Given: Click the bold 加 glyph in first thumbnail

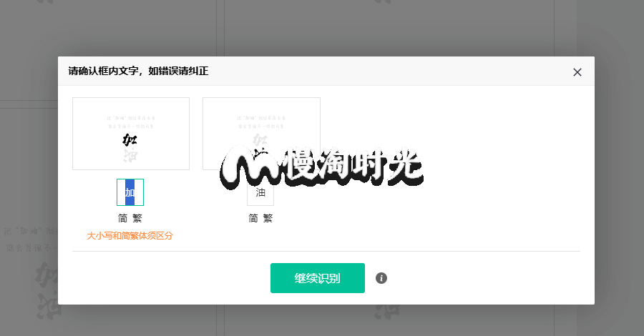Looking at the screenshot, I should [x=130, y=140].
